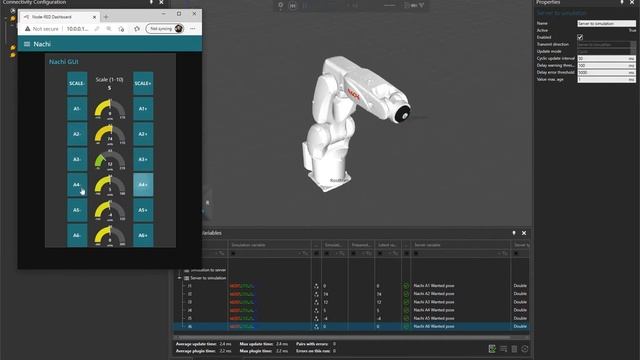Edit the Cyclic update interval field

pos(606,58)
